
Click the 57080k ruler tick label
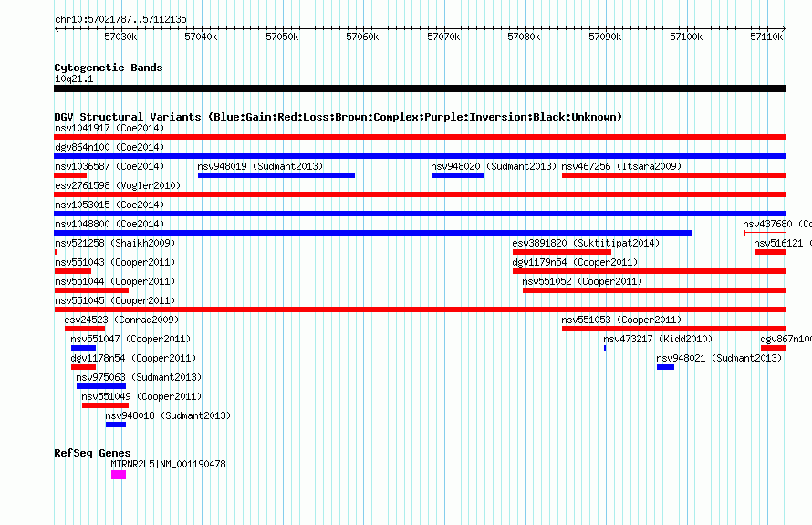(524, 37)
